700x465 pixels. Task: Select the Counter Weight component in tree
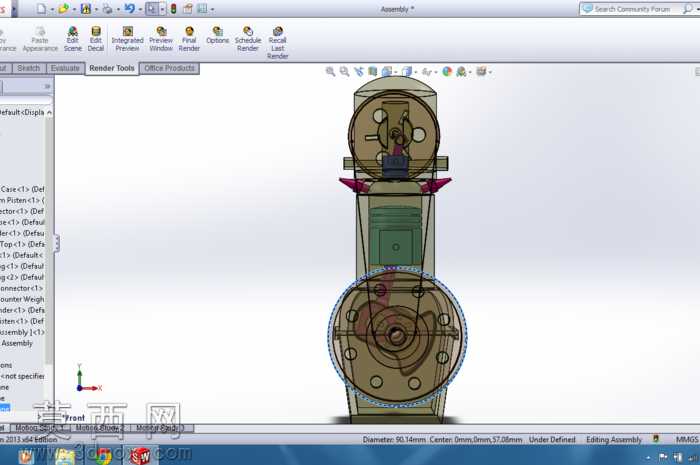click(22, 299)
